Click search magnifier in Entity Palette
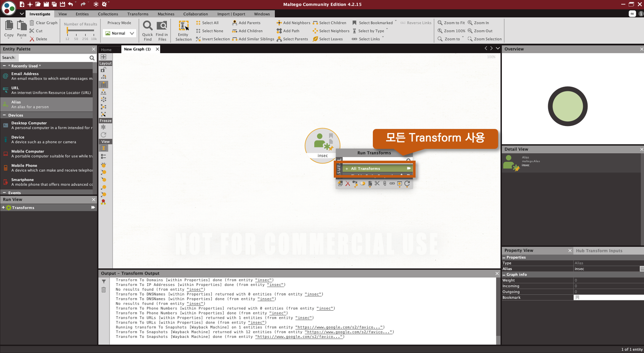The width and height of the screenshot is (644, 353). point(92,58)
